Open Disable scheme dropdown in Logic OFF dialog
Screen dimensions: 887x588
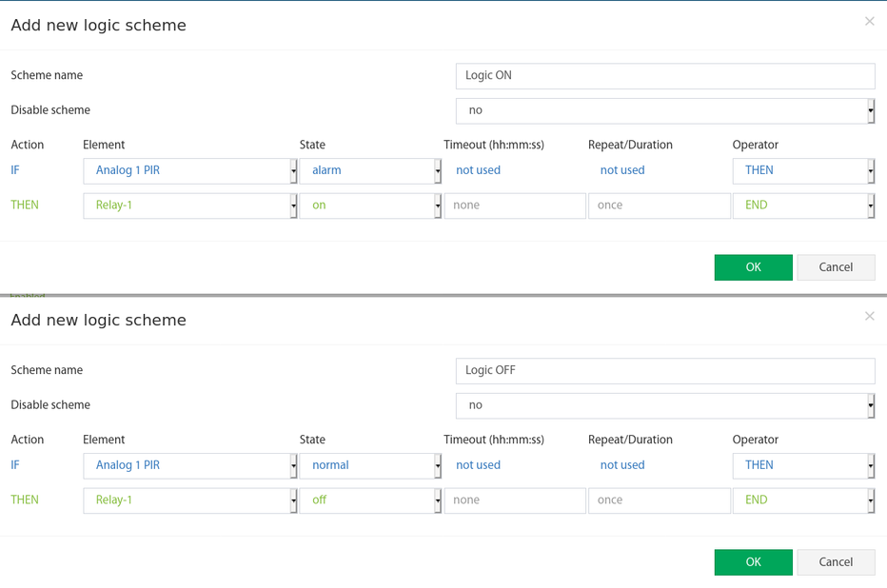point(665,406)
